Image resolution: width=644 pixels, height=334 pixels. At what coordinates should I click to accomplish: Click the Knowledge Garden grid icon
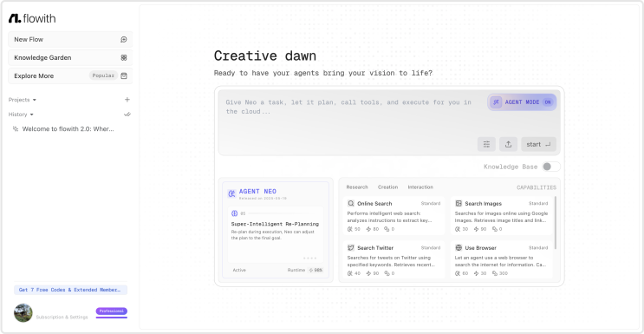[124, 57]
